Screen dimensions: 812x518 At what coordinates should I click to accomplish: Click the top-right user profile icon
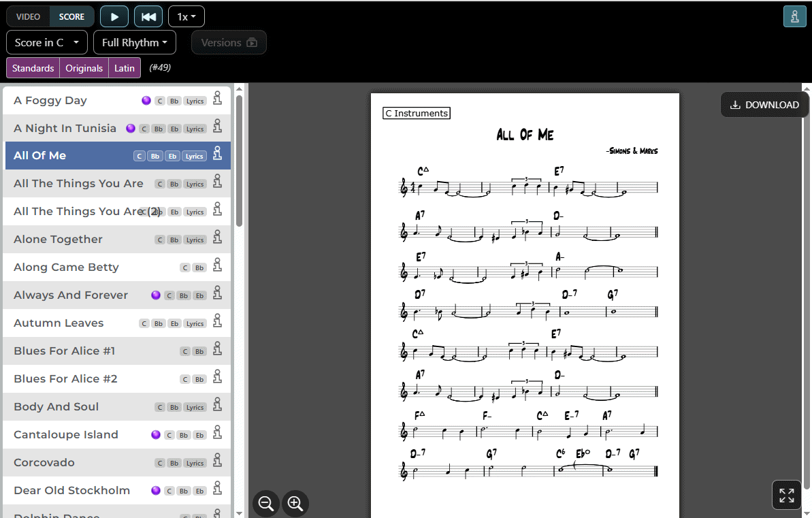click(x=794, y=16)
